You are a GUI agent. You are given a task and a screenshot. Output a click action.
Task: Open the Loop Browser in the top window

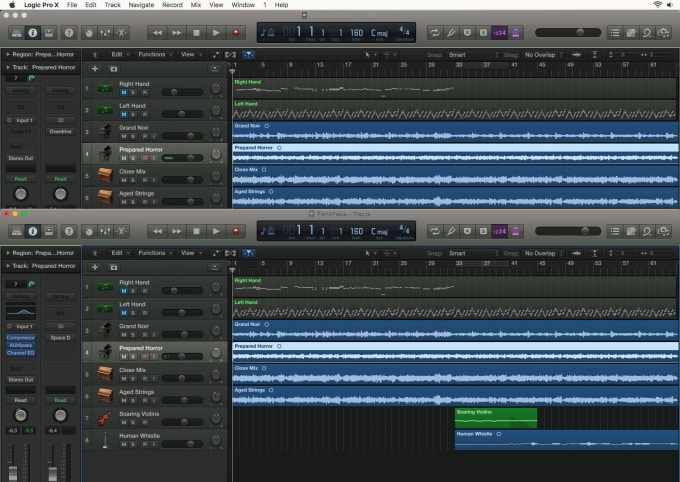[647, 33]
